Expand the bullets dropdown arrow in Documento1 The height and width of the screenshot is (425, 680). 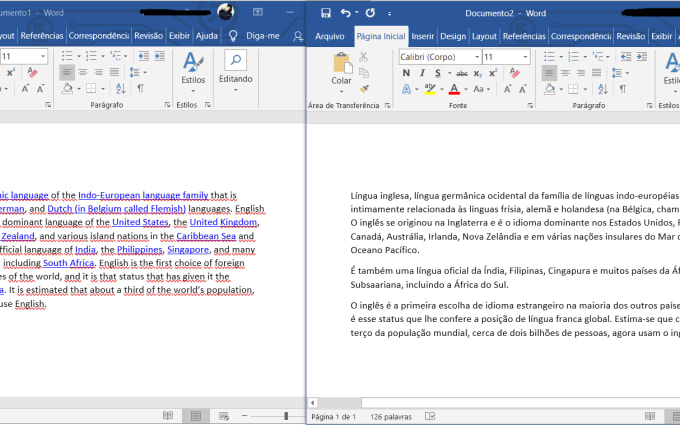point(78,56)
